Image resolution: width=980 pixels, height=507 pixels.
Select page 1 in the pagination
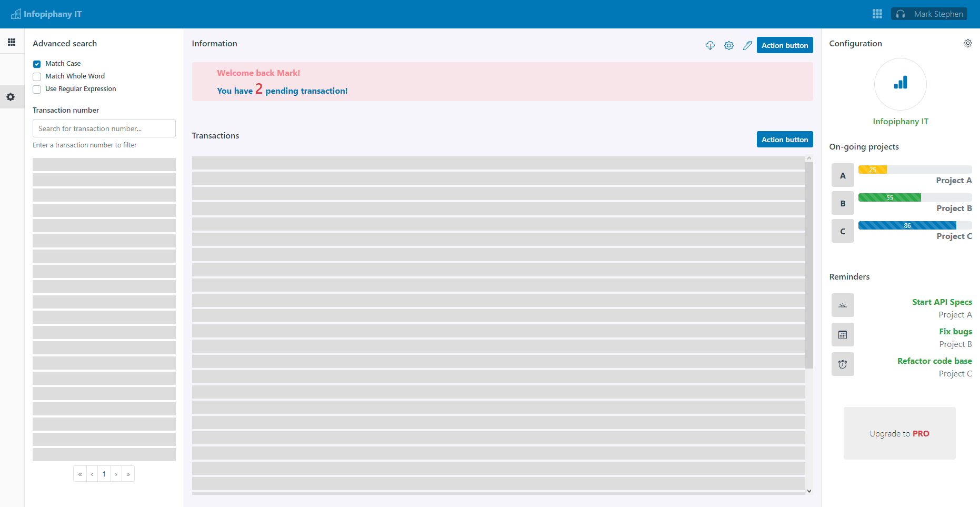coord(104,474)
